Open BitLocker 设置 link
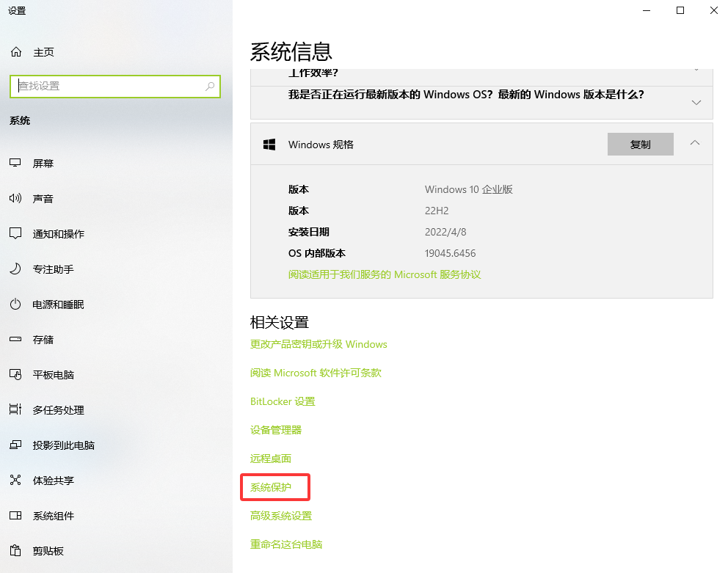 coord(283,401)
